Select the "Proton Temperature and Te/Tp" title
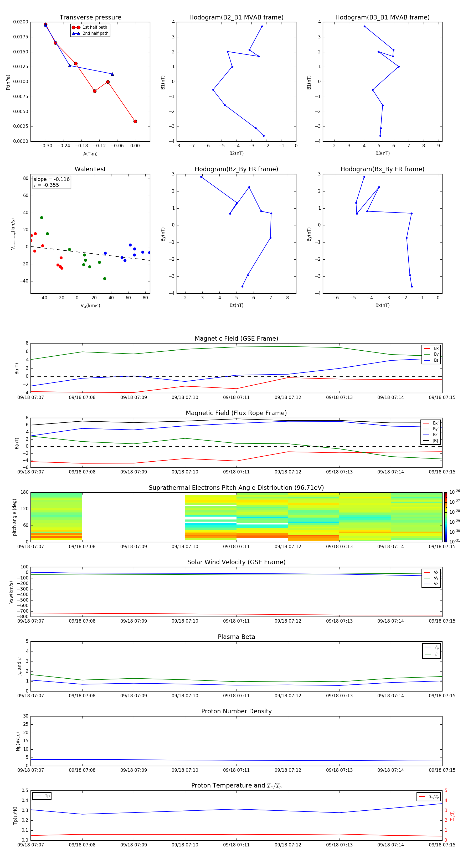This screenshot has width=473, height=868. [236, 786]
